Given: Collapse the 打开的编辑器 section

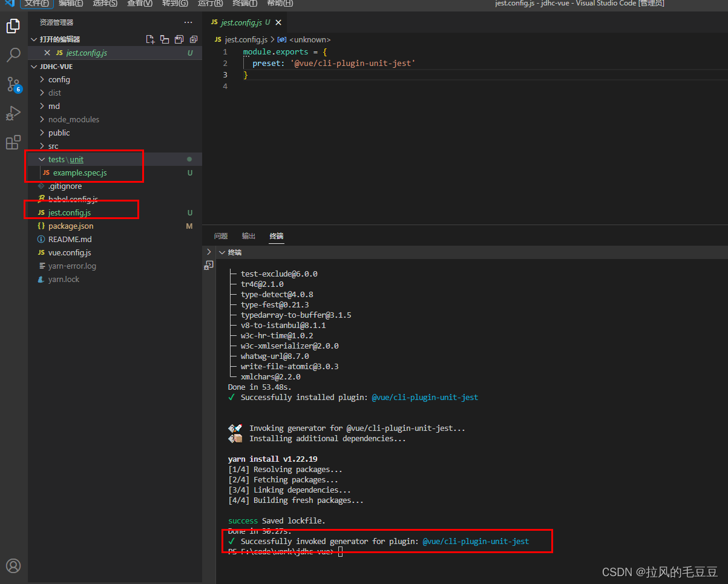Looking at the screenshot, I should [x=34, y=39].
